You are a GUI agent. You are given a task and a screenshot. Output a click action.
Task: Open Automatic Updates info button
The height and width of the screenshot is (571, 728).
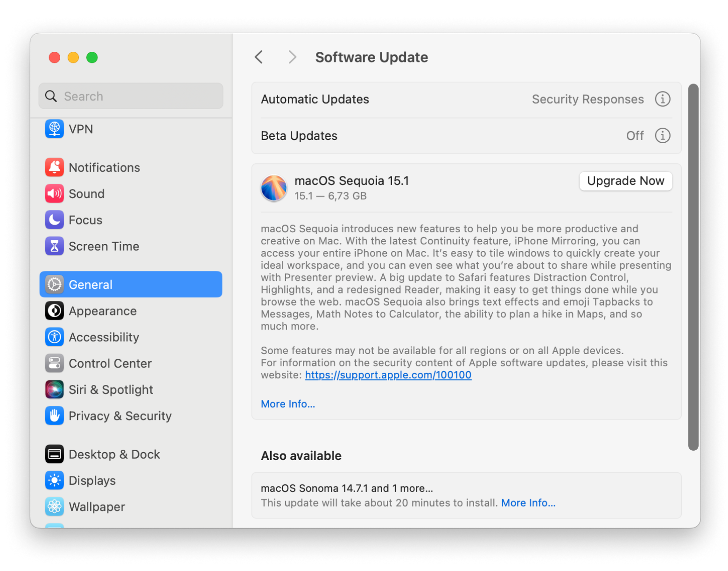click(x=663, y=99)
